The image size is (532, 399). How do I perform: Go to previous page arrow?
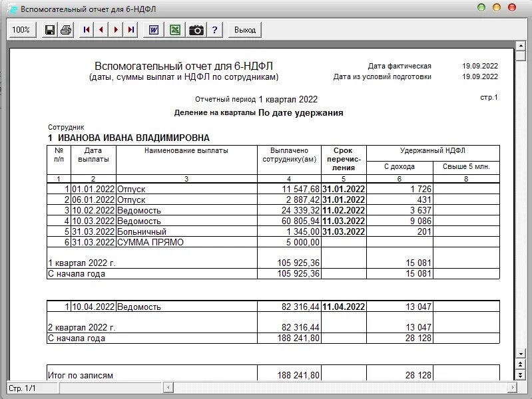coord(101,30)
